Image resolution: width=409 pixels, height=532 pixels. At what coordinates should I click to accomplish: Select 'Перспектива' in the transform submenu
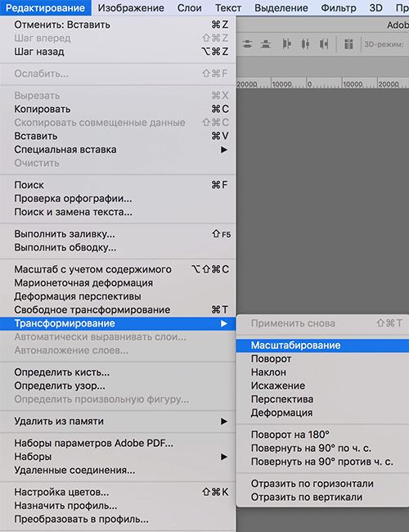pos(322,399)
